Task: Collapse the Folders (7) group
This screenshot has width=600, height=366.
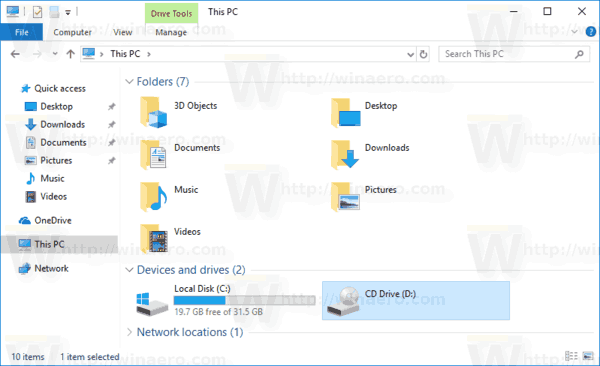Action: (129, 82)
